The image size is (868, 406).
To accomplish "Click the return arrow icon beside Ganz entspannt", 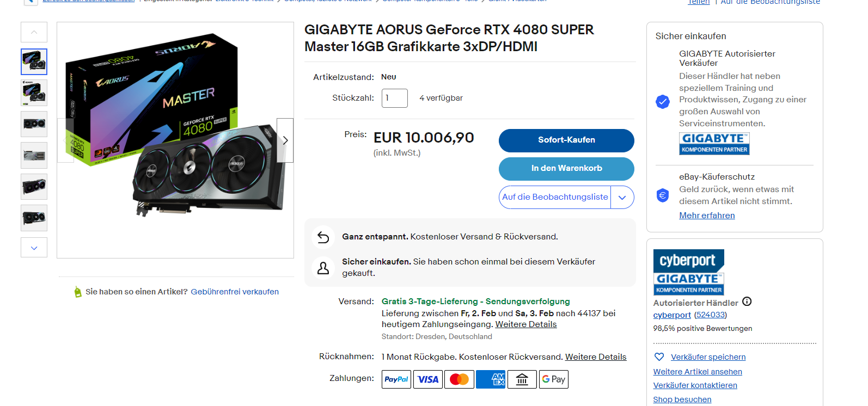I will coord(323,237).
